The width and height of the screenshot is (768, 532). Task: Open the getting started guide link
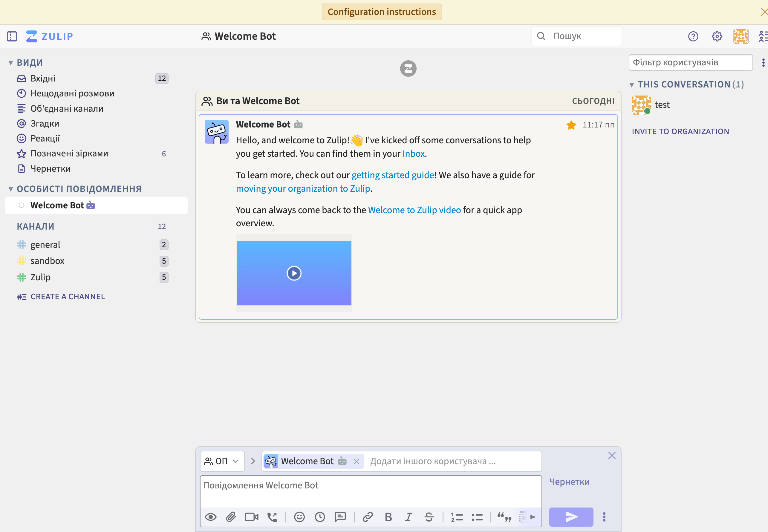click(x=393, y=175)
